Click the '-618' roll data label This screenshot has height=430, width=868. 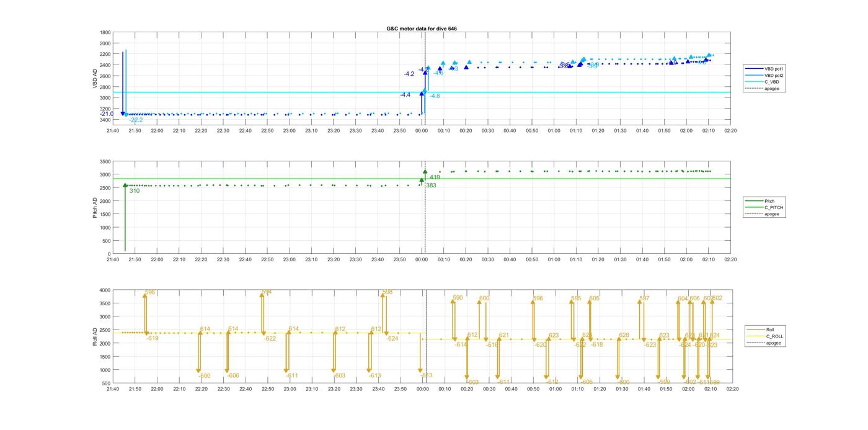click(596, 344)
